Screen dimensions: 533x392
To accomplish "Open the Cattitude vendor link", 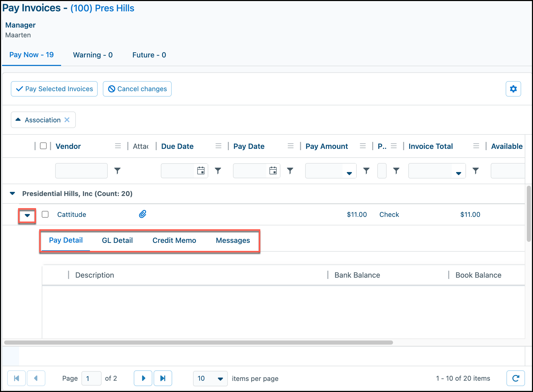I will click(72, 214).
